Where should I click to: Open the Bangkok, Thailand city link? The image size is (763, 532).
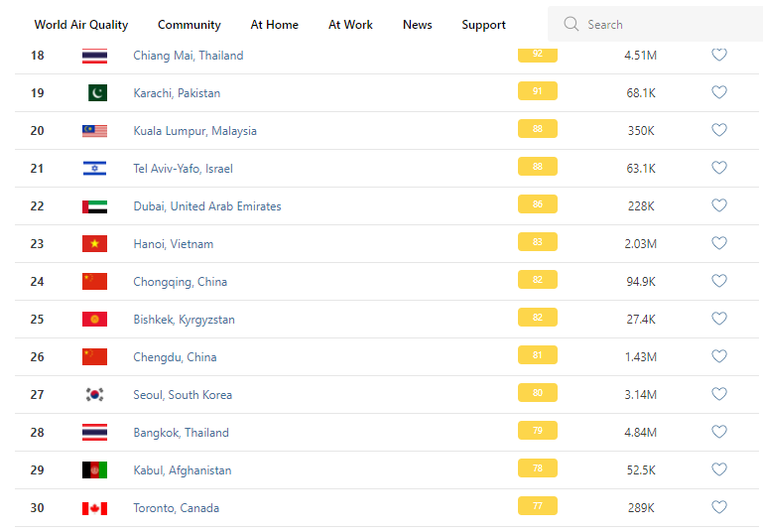(x=181, y=433)
